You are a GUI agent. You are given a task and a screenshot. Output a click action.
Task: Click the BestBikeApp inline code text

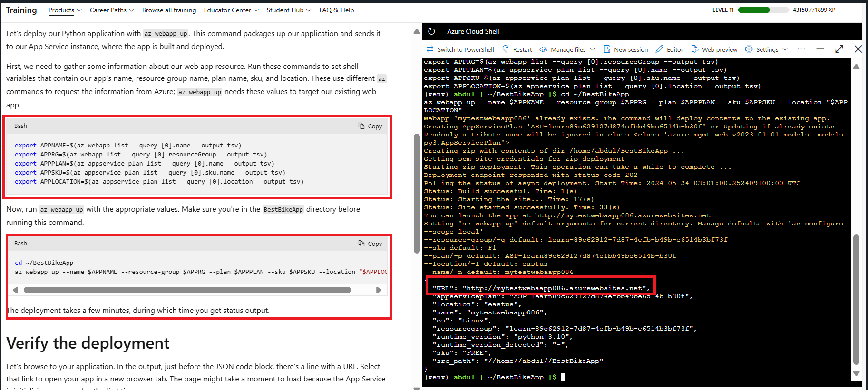pyautogui.click(x=283, y=209)
